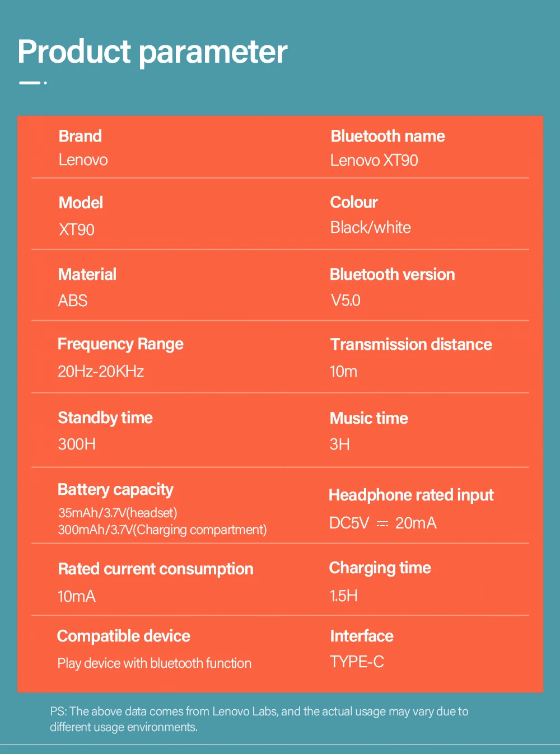Select the "Headphone rated input" label
560x754 pixels.
[x=411, y=495]
